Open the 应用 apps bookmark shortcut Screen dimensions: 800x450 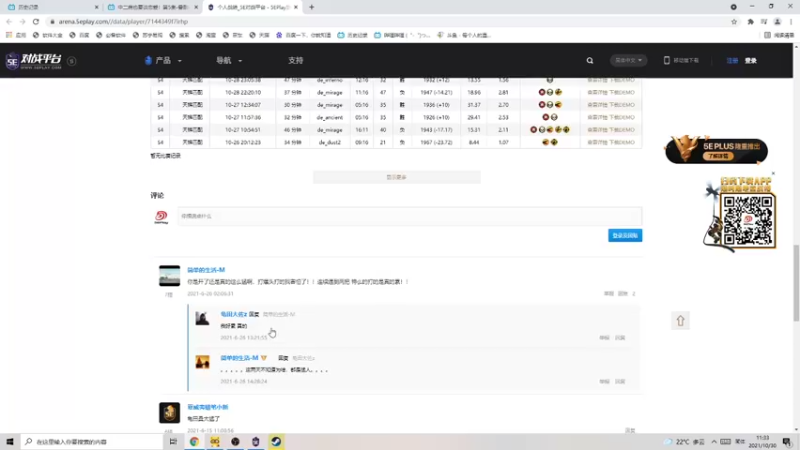(x=16, y=35)
